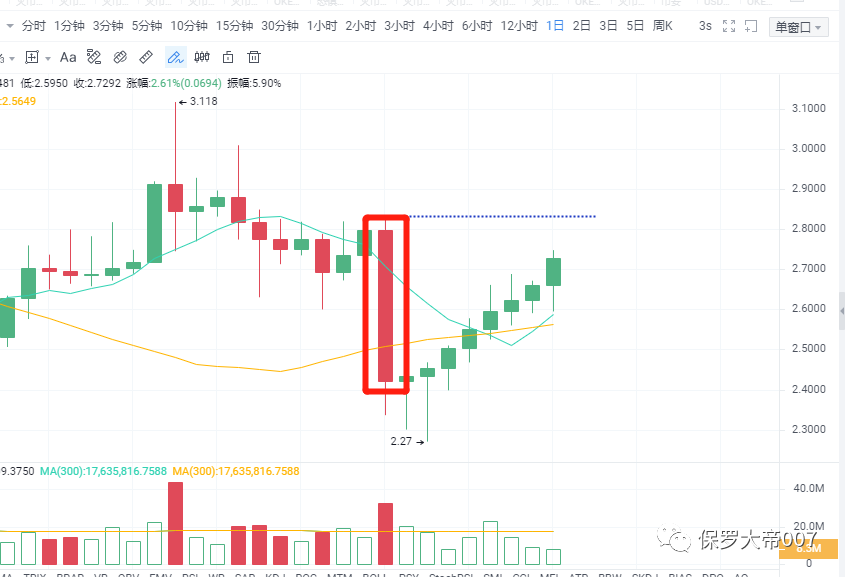Viewport: 845px width, 577px height.
Task: Switch to the 15分钟 timeframe
Action: tap(234, 26)
